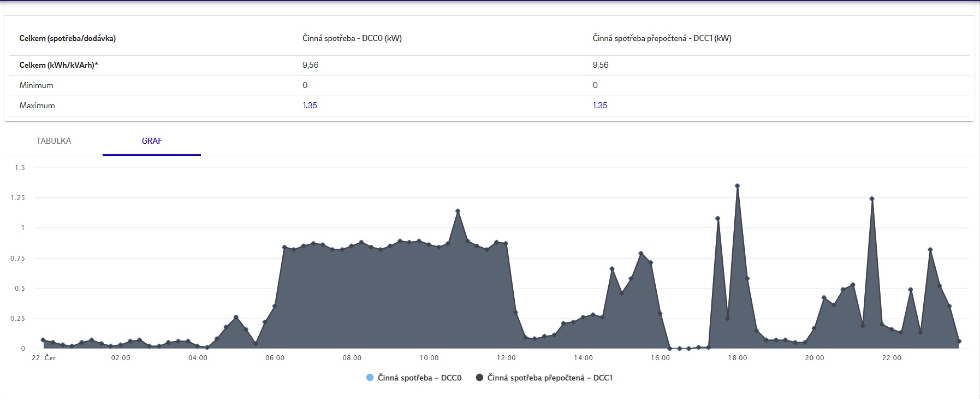Image resolution: width=980 pixels, height=399 pixels.
Task: Select the GRAF tab
Action: pos(152,141)
